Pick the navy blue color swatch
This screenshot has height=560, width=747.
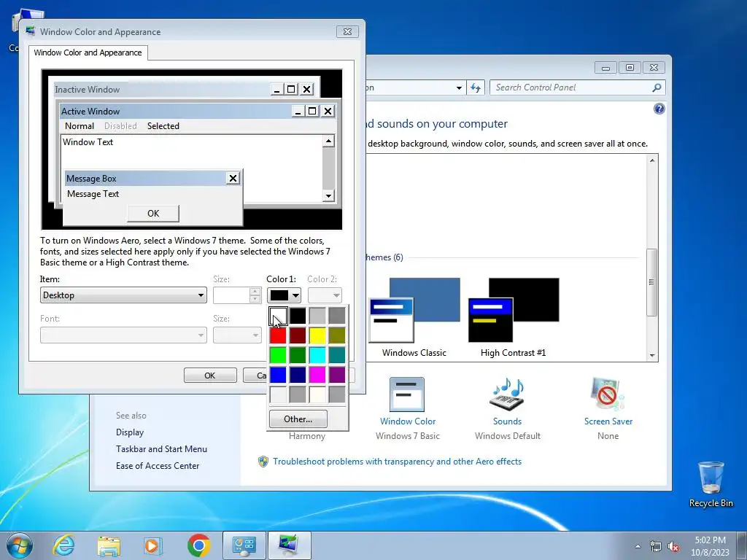(298, 375)
